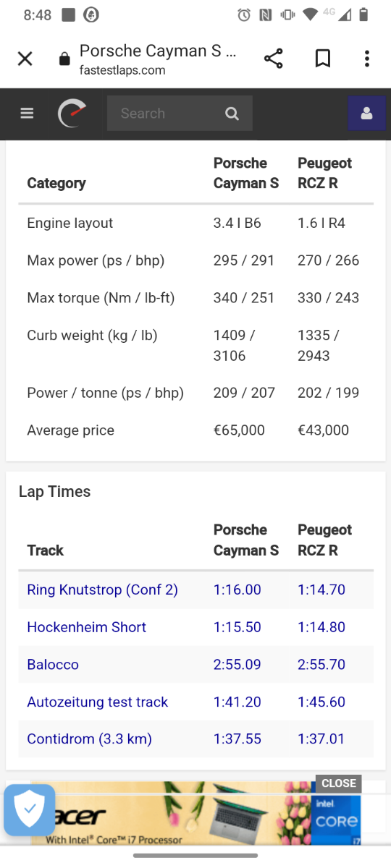Image resolution: width=391 pixels, height=868 pixels.
Task: Open Contidrom (3.3 km) track link
Action: [x=89, y=739]
